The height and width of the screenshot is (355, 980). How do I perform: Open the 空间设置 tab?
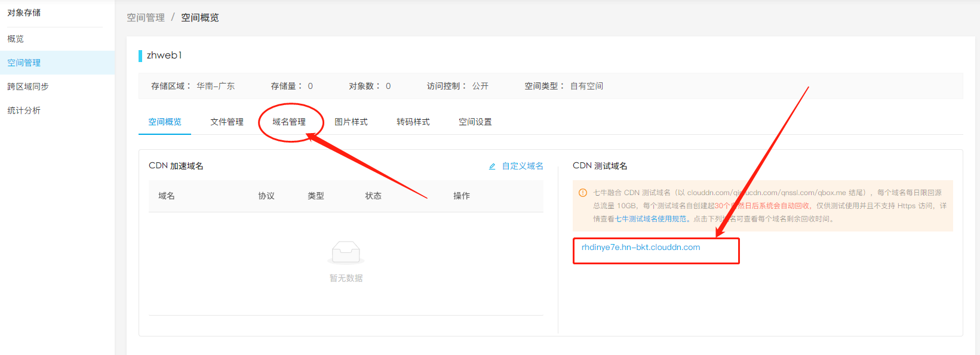[475, 122]
